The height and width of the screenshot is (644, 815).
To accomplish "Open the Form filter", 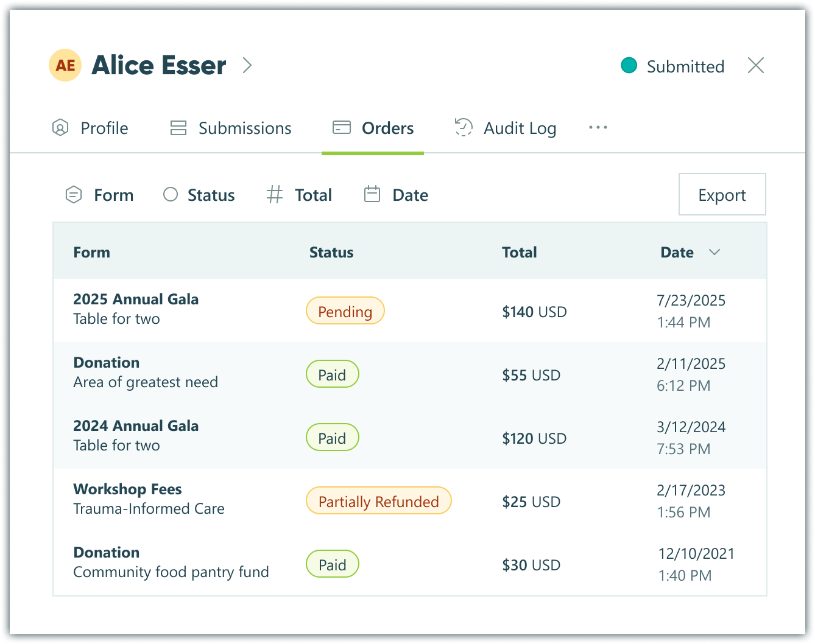I will tap(99, 195).
